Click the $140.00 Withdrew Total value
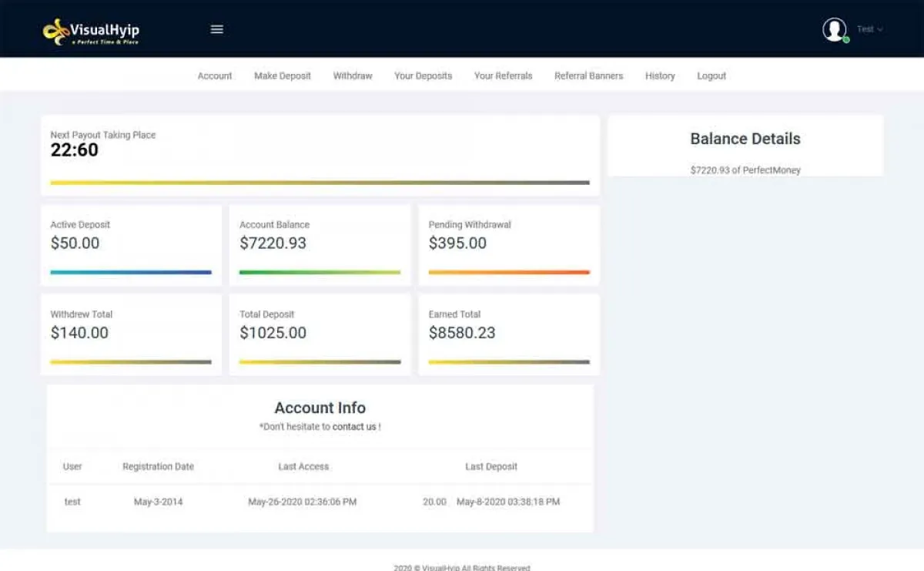The width and height of the screenshot is (924, 571). [79, 333]
